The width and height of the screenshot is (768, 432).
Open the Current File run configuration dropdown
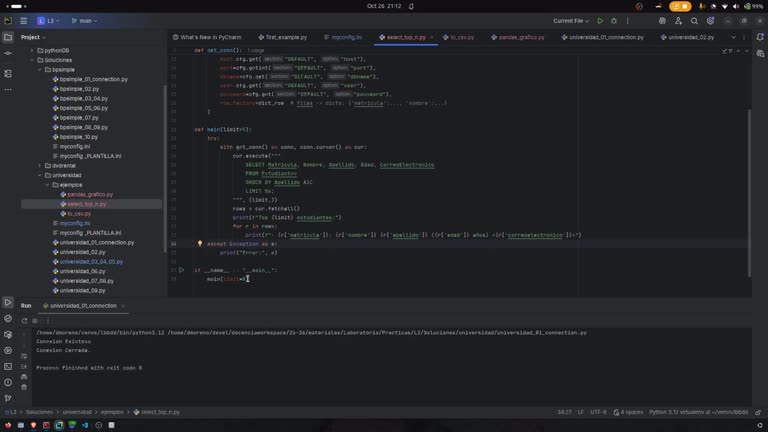[x=571, y=21]
